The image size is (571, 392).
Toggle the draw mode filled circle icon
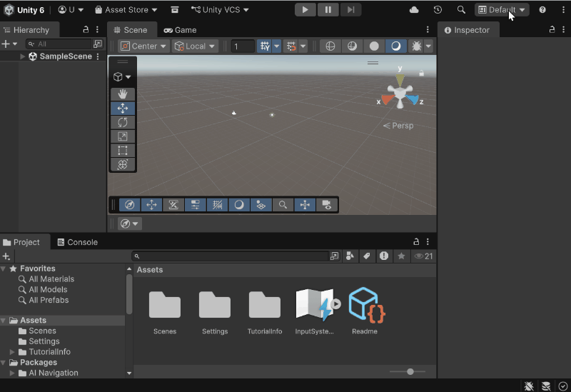tap(374, 46)
